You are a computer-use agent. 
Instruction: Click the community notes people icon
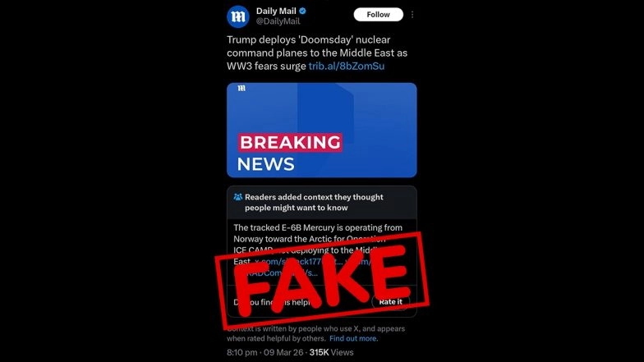238,197
